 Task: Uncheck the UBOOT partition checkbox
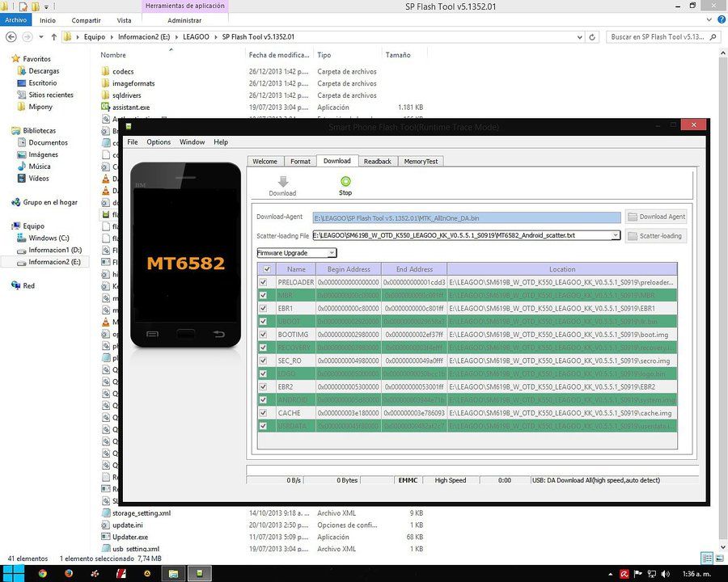coord(263,321)
